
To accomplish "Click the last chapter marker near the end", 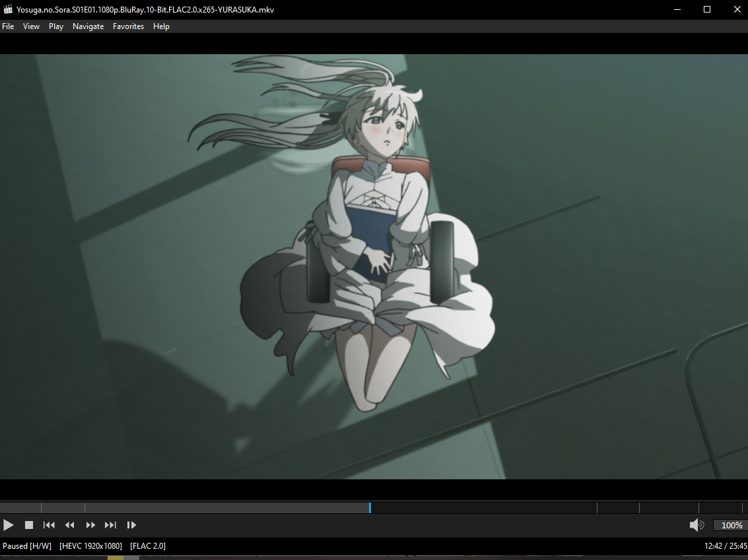I will (742, 508).
